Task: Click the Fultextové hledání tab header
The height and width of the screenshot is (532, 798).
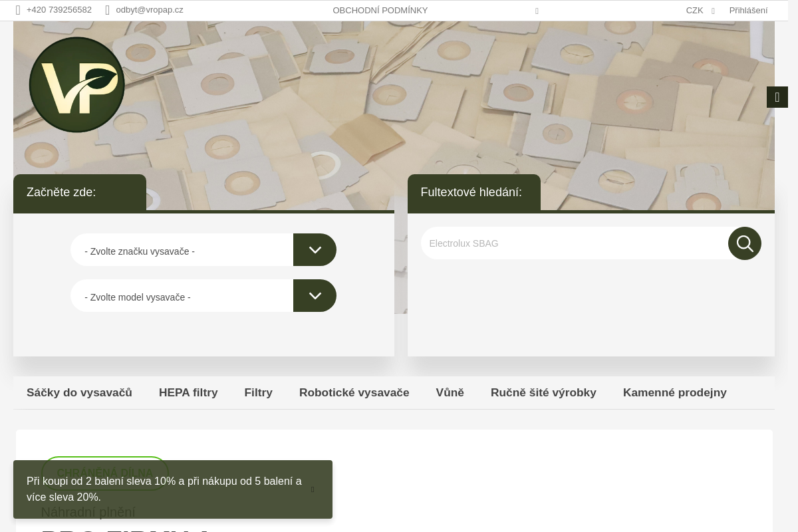Action: click(474, 192)
